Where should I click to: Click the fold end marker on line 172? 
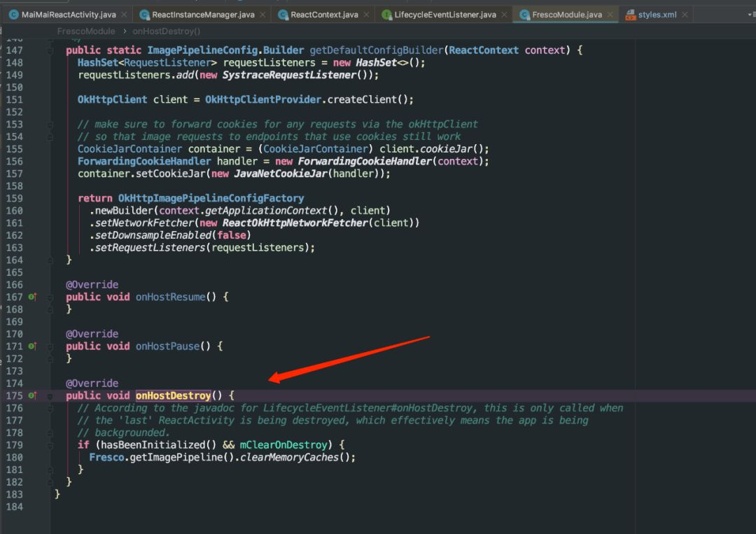click(50, 358)
